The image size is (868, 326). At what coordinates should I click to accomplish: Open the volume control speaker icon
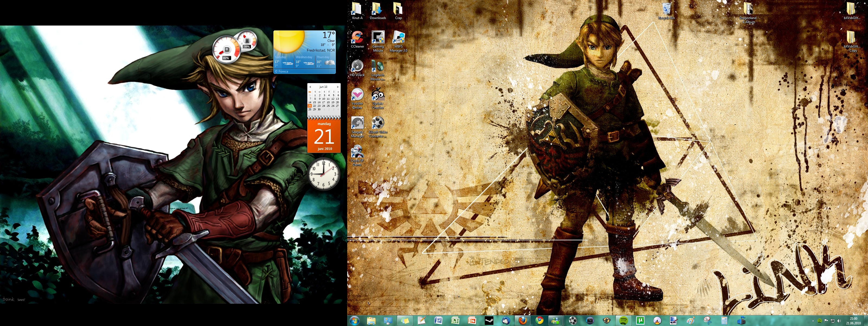[x=839, y=321]
